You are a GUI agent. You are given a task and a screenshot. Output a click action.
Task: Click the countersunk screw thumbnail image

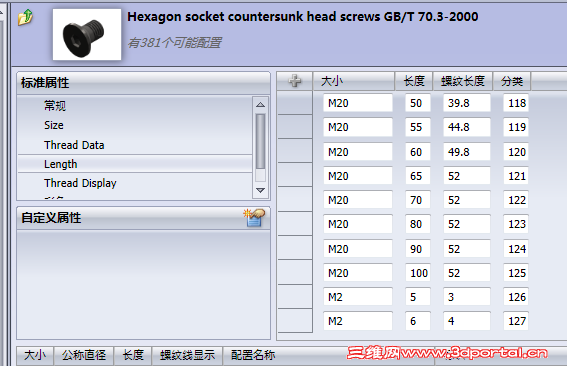pos(87,35)
